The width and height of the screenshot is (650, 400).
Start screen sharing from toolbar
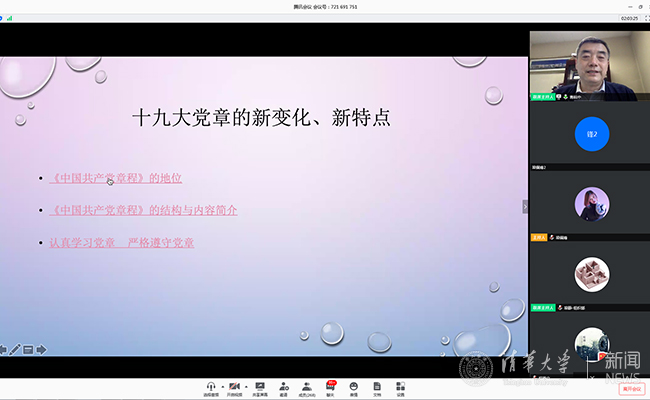point(259,385)
